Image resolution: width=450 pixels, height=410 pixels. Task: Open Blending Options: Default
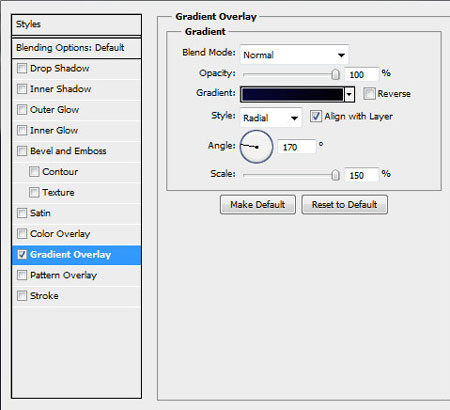(76, 48)
